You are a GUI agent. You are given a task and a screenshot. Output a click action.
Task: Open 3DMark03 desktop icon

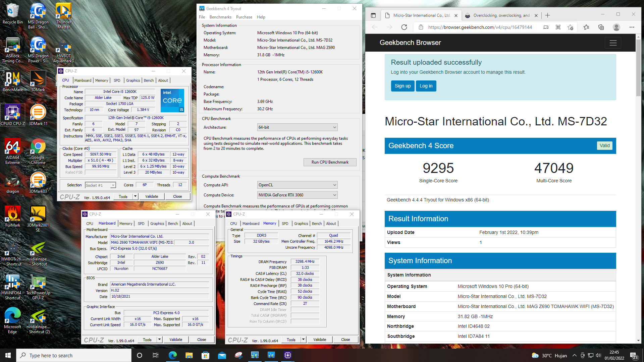[x=38, y=183]
